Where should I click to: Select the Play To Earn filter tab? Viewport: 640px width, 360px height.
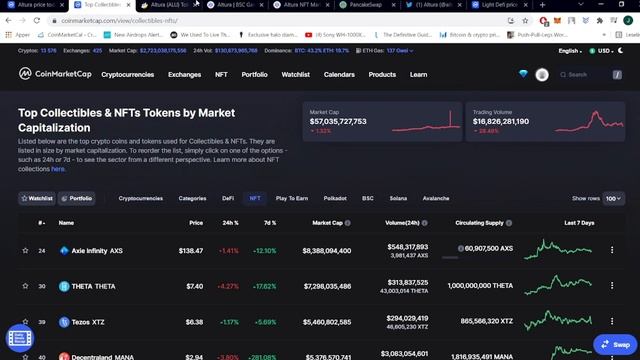point(292,198)
